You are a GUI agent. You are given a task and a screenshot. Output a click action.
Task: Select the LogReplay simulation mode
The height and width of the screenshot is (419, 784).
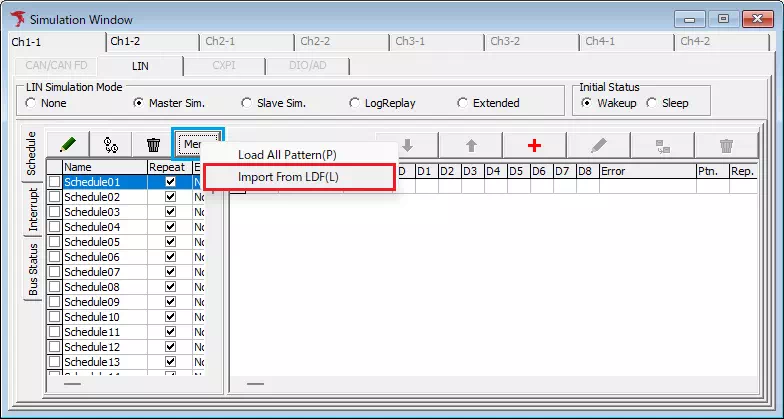click(x=355, y=103)
